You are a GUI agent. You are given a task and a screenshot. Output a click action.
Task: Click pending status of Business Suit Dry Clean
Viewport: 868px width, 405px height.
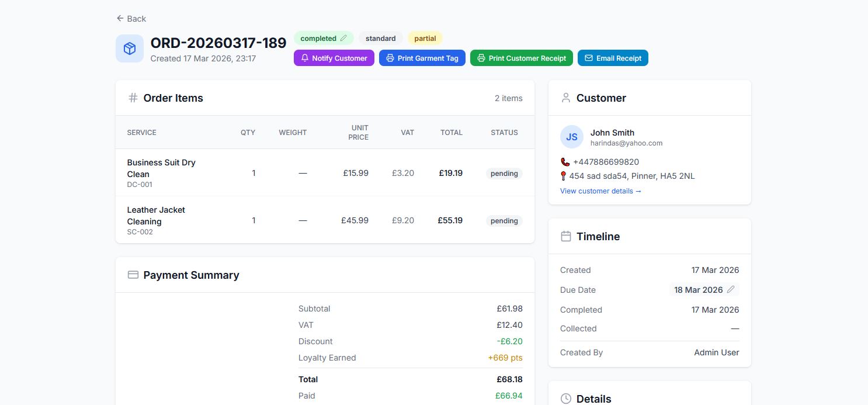504,174
